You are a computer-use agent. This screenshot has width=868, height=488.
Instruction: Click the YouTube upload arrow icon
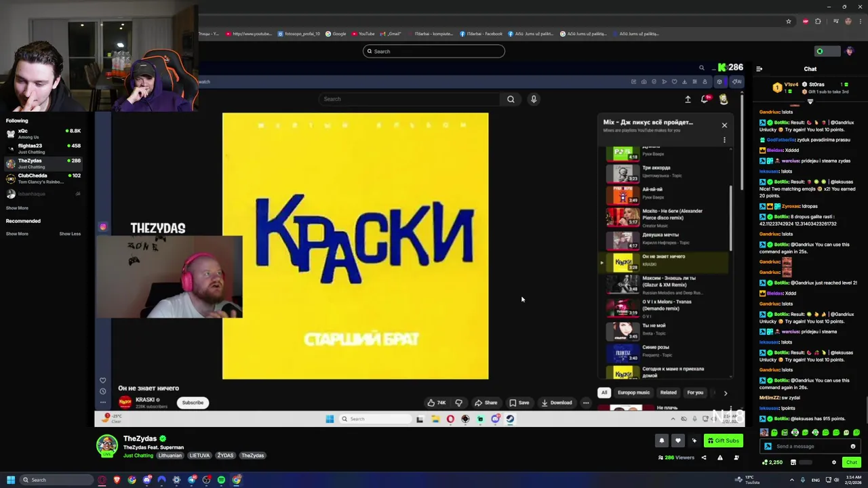[x=688, y=99]
